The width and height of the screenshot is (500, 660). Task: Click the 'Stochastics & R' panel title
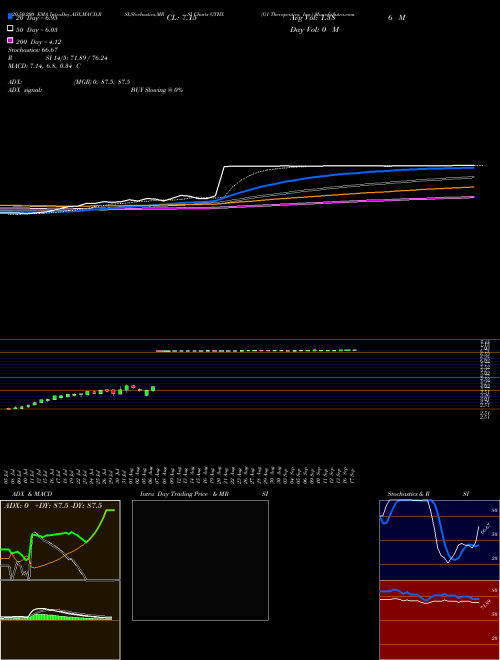tap(408, 494)
